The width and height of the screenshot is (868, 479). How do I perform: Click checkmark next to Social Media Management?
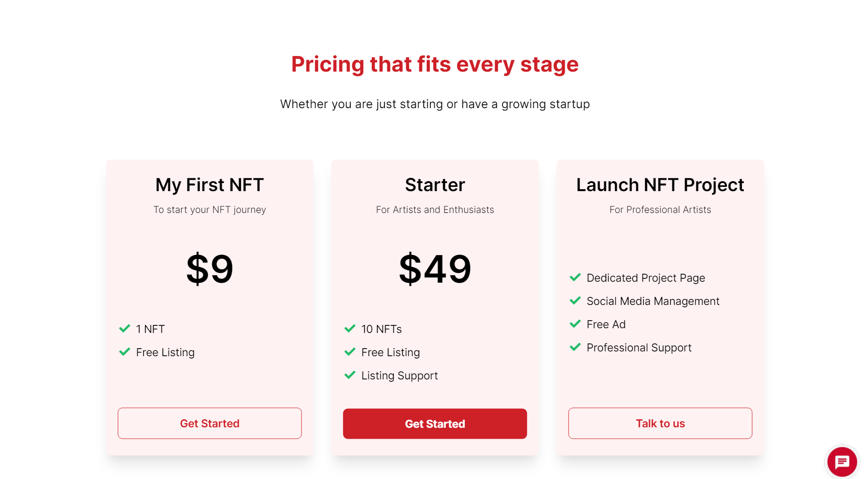pyautogui.click(x=575, y=301)
